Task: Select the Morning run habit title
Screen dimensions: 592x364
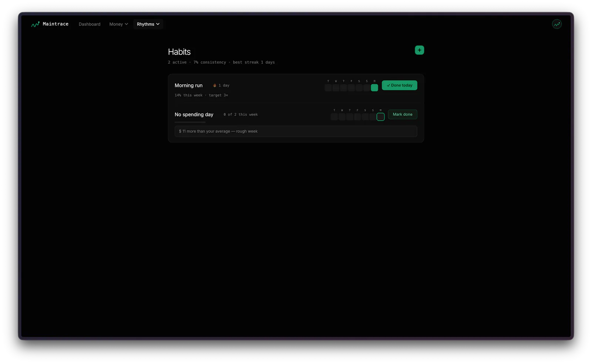Action: pos(188,85)
